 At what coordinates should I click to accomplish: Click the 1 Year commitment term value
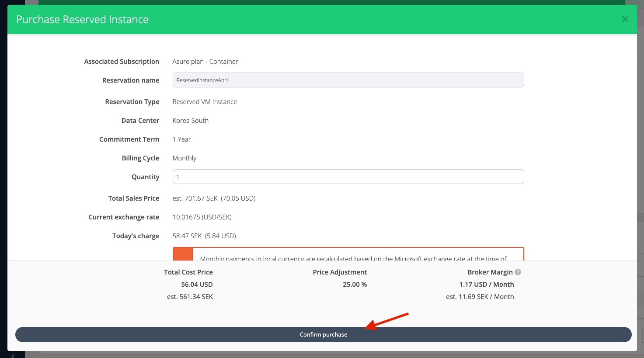click(x=181, y=139)
